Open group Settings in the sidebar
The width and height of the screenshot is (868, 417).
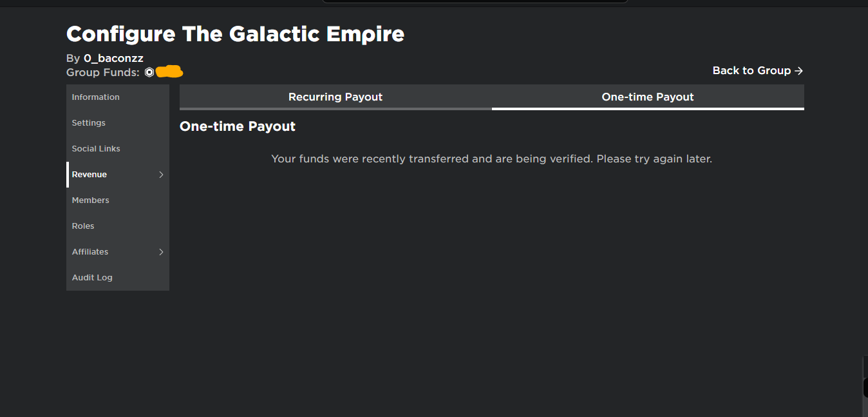click(x=89, y=123)
